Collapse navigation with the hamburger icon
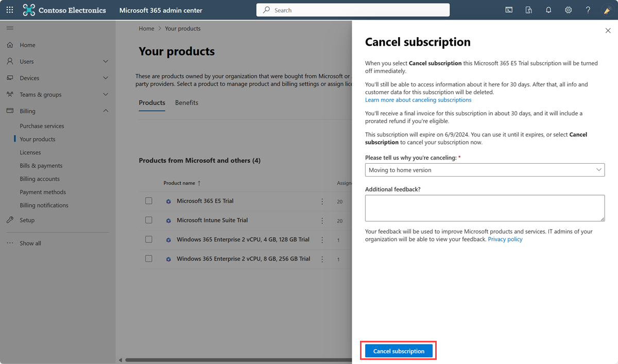 (x=10, y=28)
